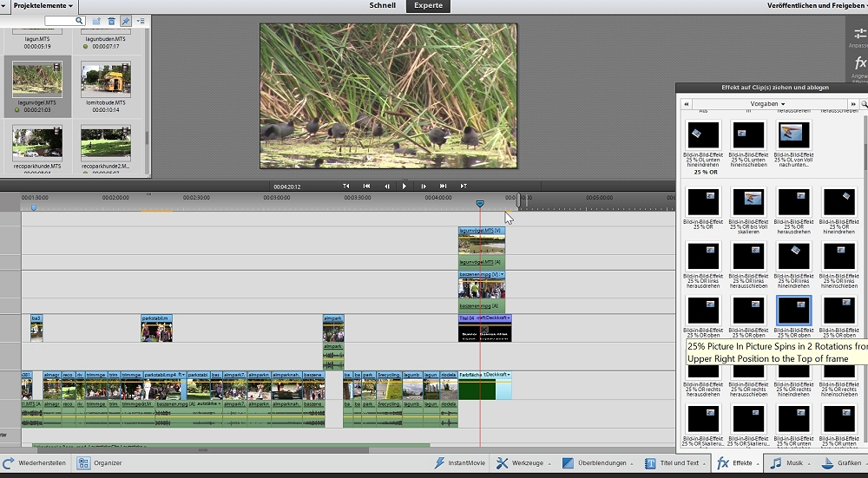Image resolution: width=868 pixels, height=478 pixels.
Task: Open the Überblendungen transitions panel
Action: (x=597, y=463)
